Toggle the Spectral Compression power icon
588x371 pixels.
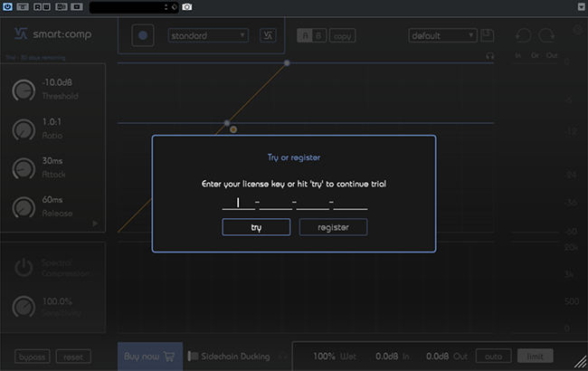24,268
